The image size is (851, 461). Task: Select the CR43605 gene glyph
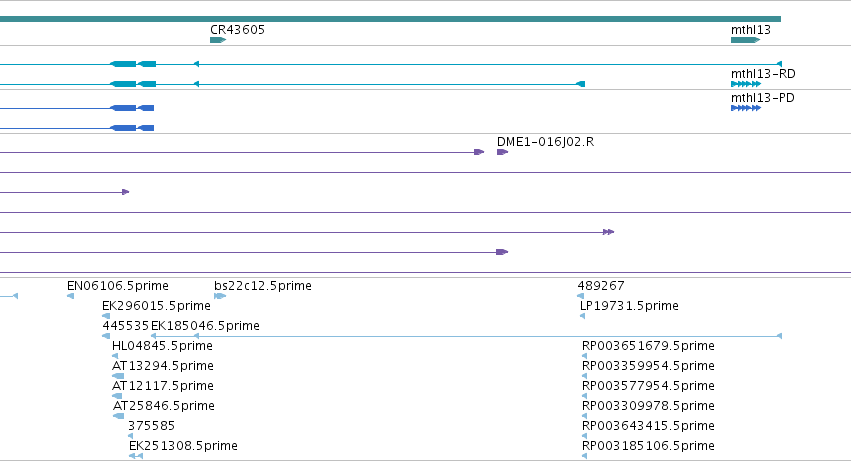(x=218, y=40)
